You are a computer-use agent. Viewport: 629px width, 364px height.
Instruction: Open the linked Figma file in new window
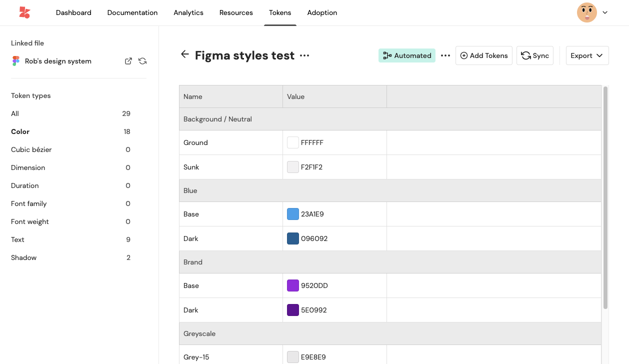pyautogui.click(x=128, y=61)
